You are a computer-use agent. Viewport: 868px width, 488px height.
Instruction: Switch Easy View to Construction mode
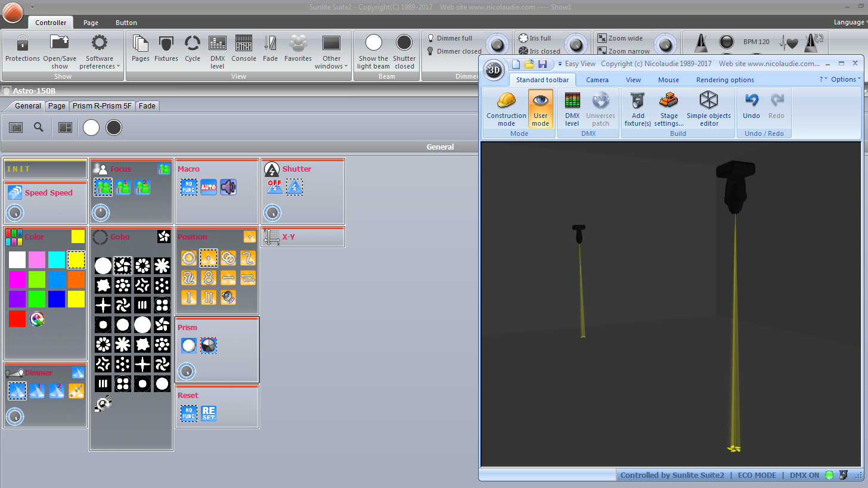click(x=506, y=109)
